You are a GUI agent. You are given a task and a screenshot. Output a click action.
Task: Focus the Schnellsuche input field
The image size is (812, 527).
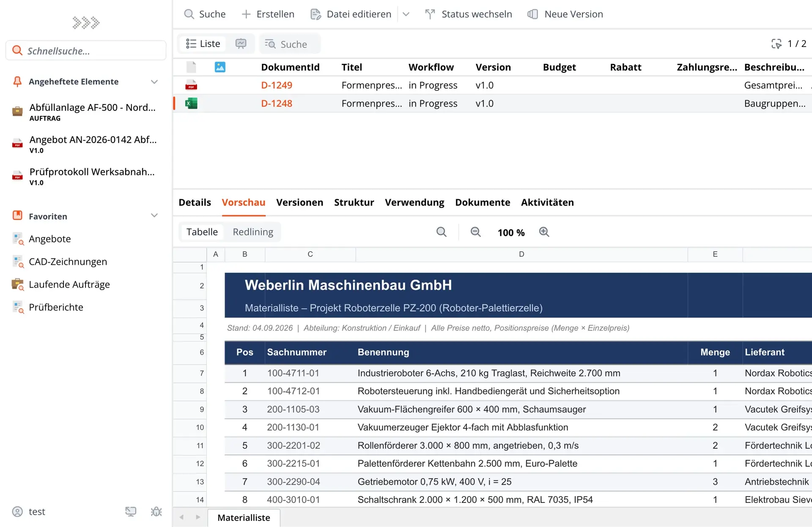(x=86, y=51)
